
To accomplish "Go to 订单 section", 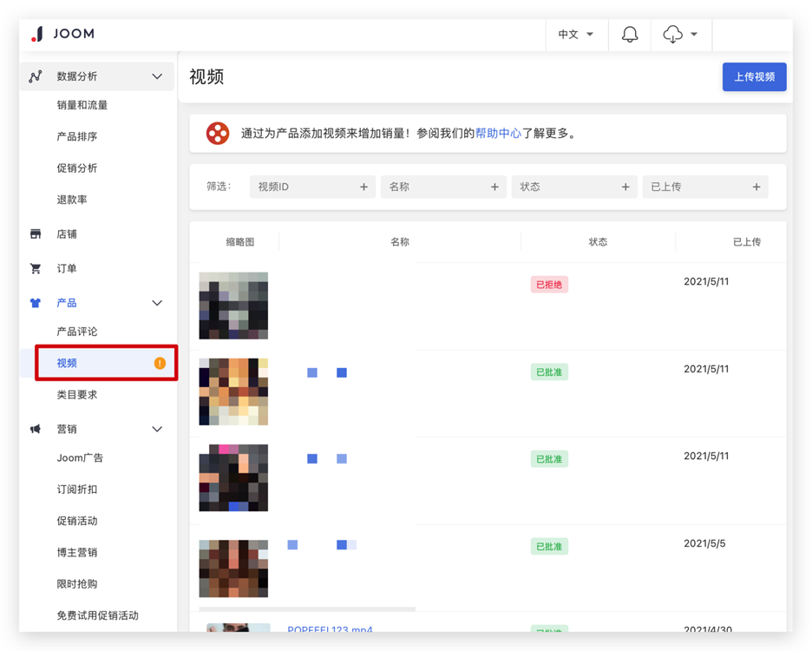I will [67, 268].
